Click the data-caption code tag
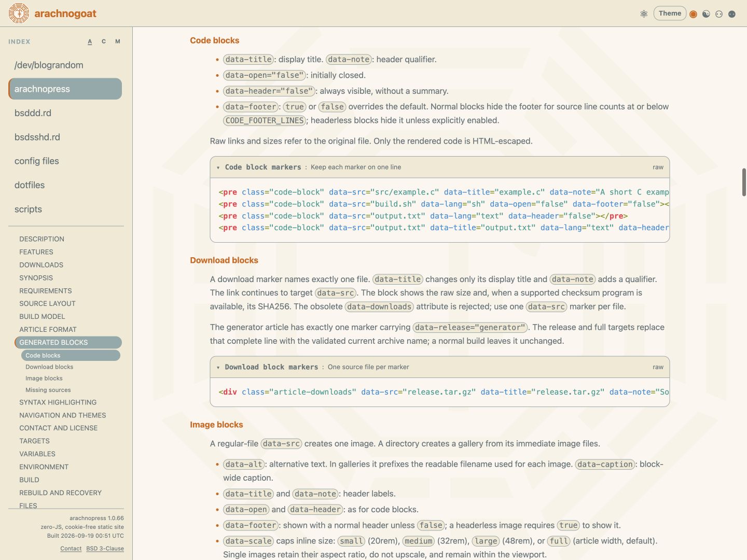747x560 pixels. (x=605, y=464)
